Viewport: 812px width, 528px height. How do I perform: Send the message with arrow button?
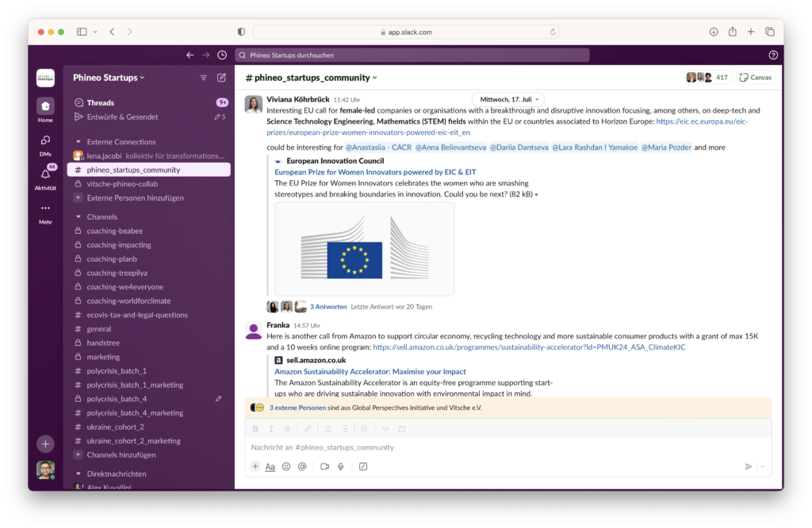click(749, 466)
